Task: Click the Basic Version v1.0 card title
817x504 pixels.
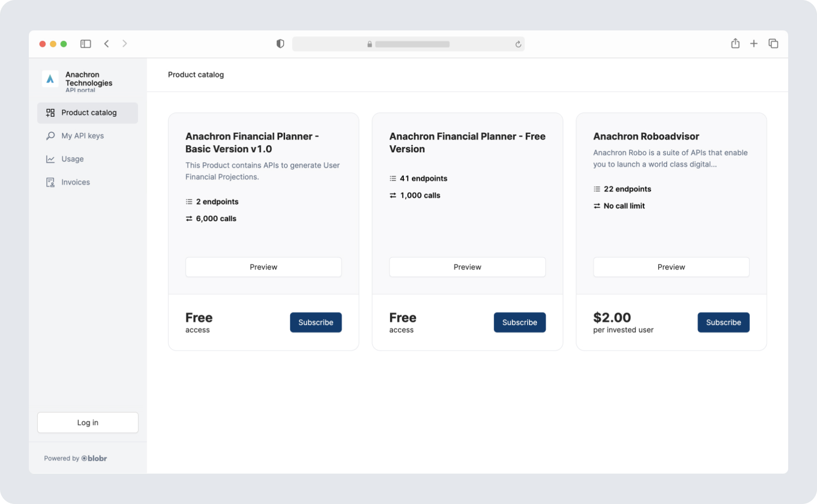Action: 252,143
